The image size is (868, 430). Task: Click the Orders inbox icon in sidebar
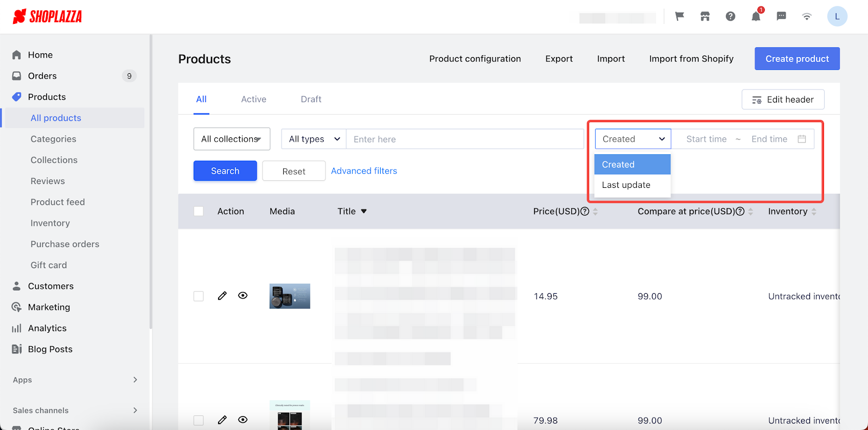(17, 76)
